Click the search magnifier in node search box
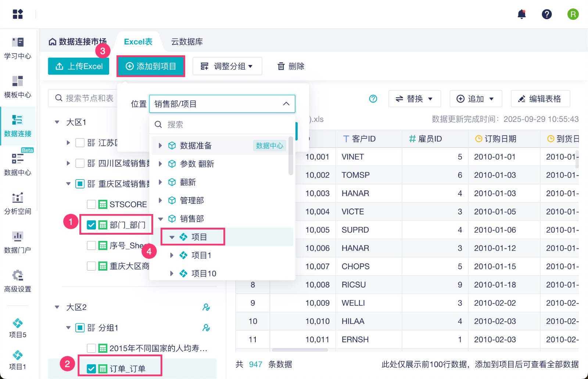Screen dimensions: 588x379 59,98
